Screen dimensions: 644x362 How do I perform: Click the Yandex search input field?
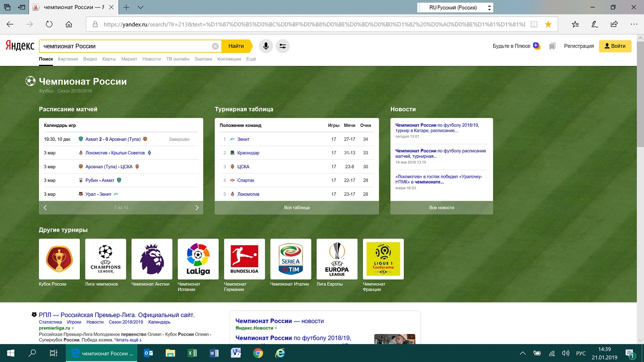pyautogui.click(x=125, y=46)
